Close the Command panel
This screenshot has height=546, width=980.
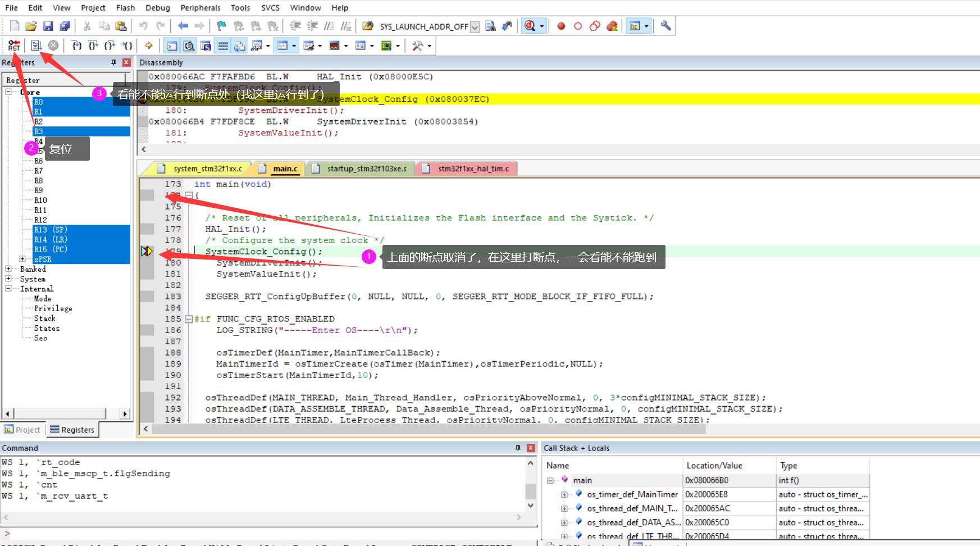click(531, 448)
